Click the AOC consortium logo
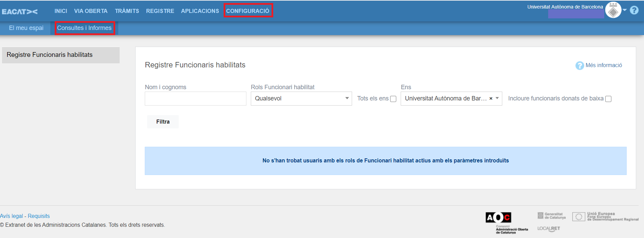The height and width of the screenshot is (238, 644). [498, 217]
